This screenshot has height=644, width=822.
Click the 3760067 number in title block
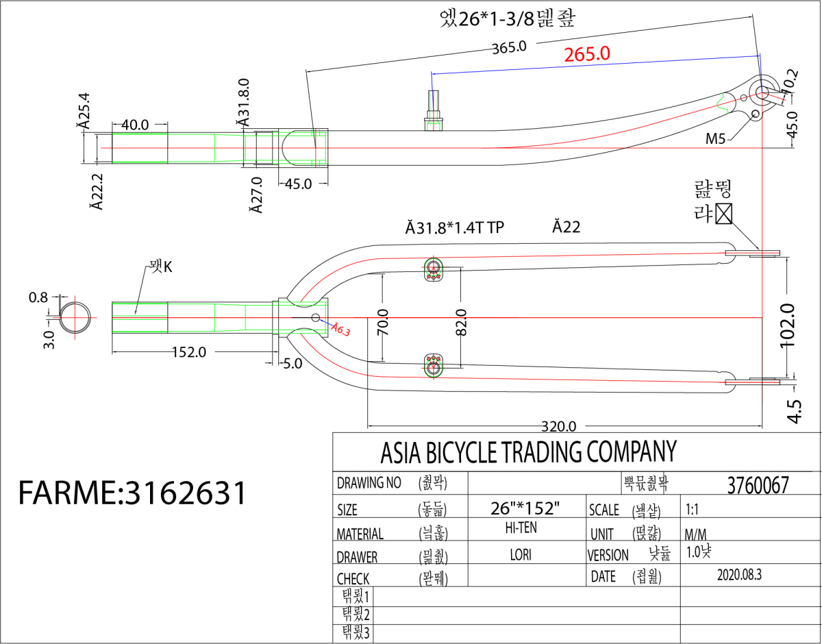(758, 485)
